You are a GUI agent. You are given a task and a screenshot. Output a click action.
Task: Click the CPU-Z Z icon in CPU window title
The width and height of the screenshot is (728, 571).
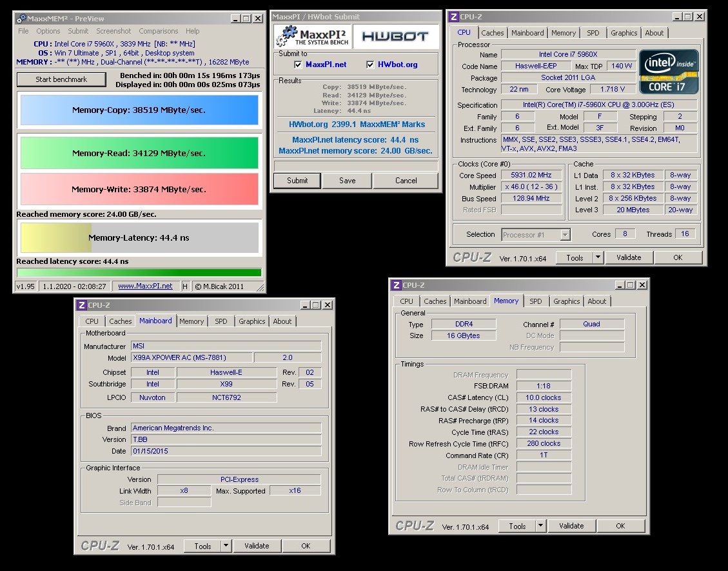coord(453,17)
